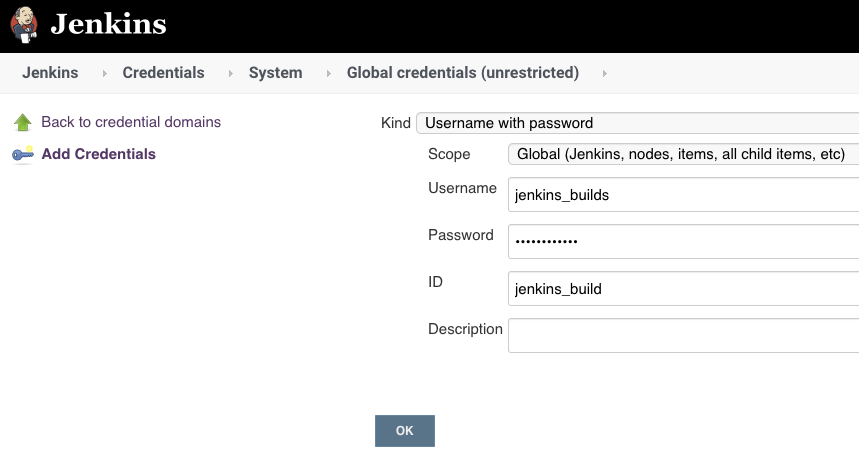
Task: Open the Kind dropdown
Action: (x=637, y=123)
